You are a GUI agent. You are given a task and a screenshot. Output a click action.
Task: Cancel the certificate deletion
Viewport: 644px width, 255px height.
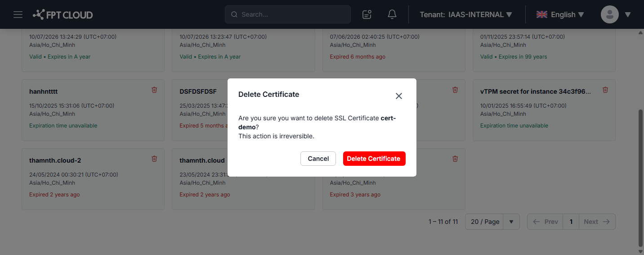point(318,159)
